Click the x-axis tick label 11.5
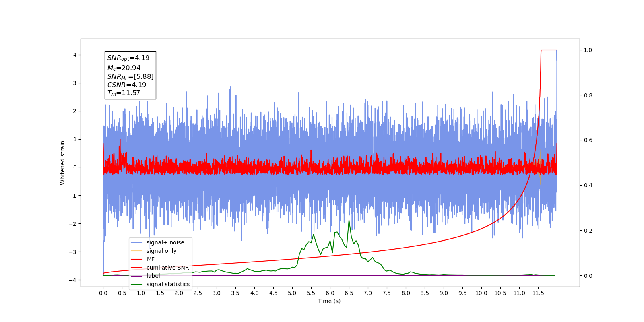 tap(538, 293)
